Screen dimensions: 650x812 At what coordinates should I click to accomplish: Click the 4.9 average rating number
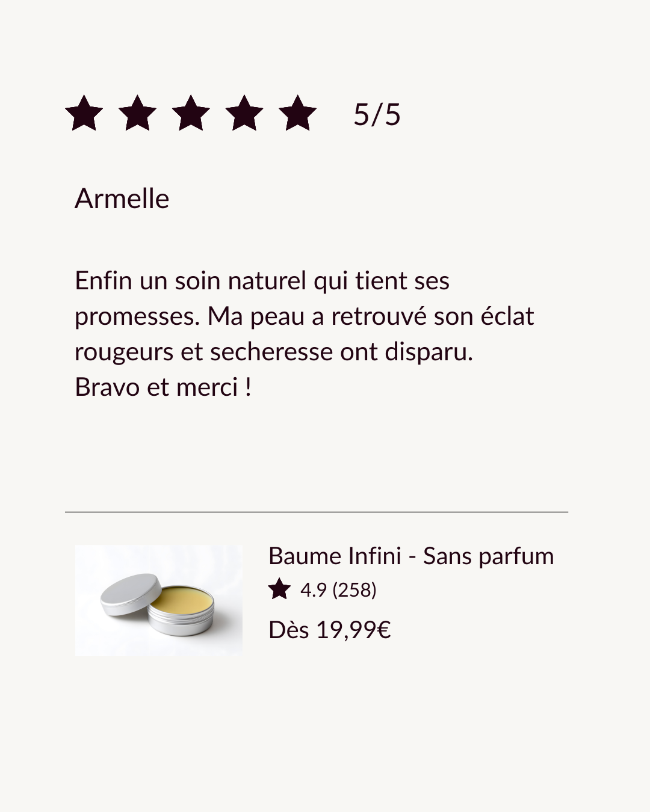pyautogui.click(x=313, y=590)
